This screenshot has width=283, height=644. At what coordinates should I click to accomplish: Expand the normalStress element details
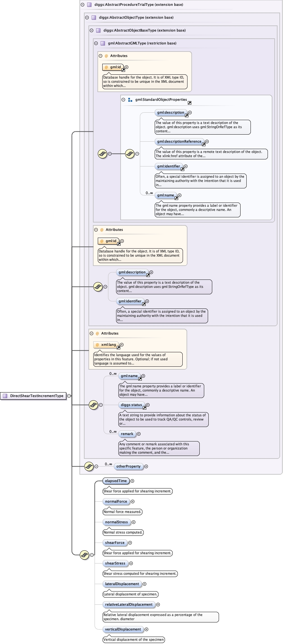coord(133,522)
